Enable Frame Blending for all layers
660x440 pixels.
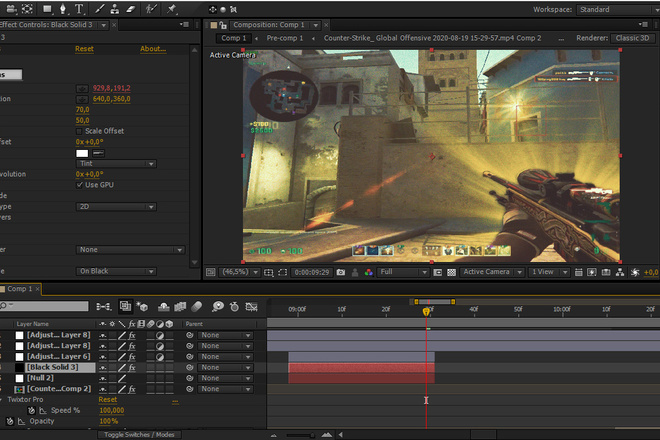coord(180,307)
